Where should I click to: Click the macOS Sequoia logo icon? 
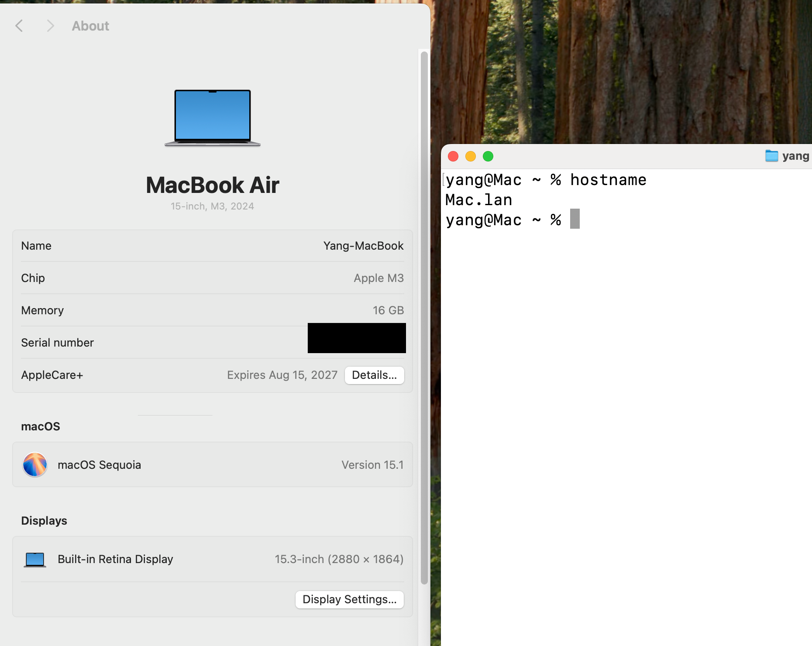[x=35, y=464]
